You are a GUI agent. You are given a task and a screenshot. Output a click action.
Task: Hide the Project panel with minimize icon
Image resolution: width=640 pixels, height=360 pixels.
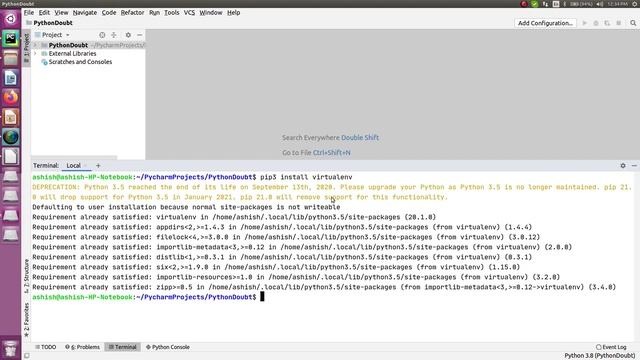click(x=140, y=35)
